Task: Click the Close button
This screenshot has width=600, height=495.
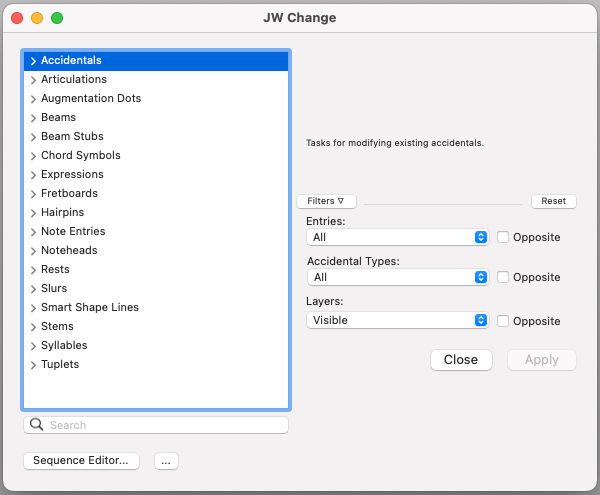Action: click(x=461, y=360)
